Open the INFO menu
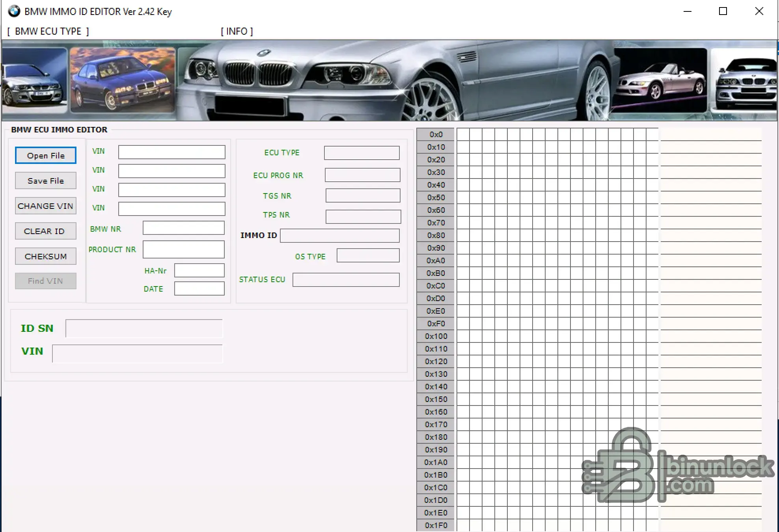This screenshot has width=779, height=532. (x=237, y=31)
